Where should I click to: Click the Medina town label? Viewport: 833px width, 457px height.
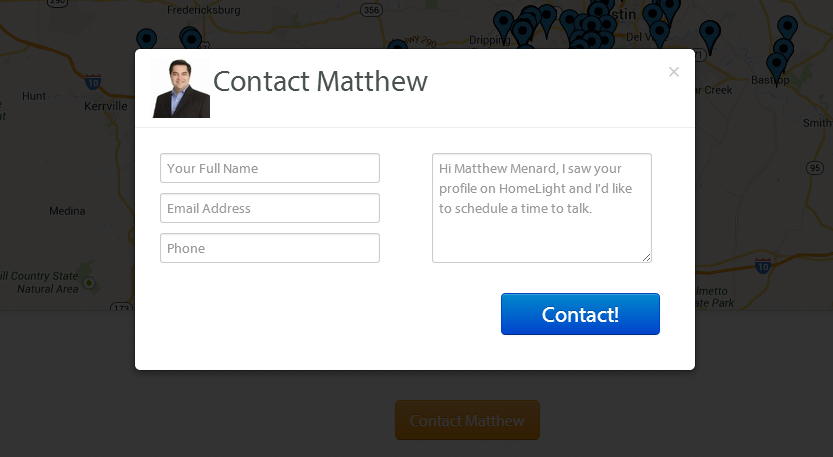point(66,211)
